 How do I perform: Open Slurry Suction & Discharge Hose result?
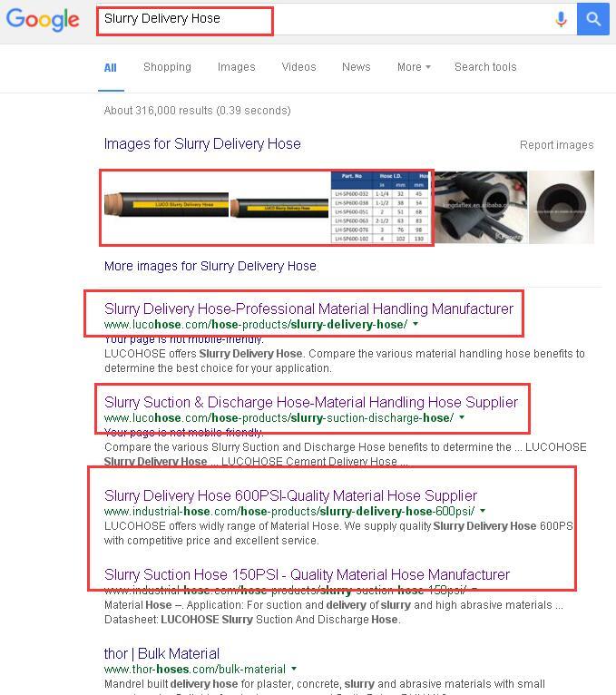(x=311, y=402)
